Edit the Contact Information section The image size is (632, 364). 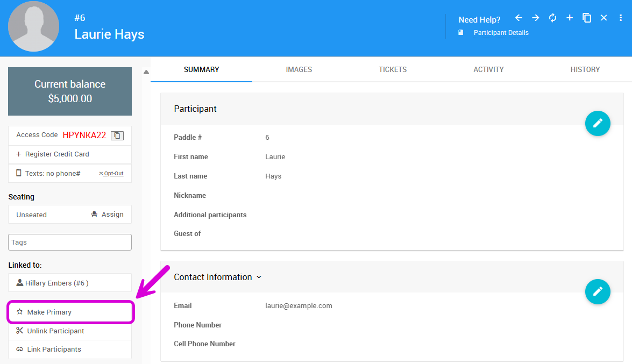(598, 291)
